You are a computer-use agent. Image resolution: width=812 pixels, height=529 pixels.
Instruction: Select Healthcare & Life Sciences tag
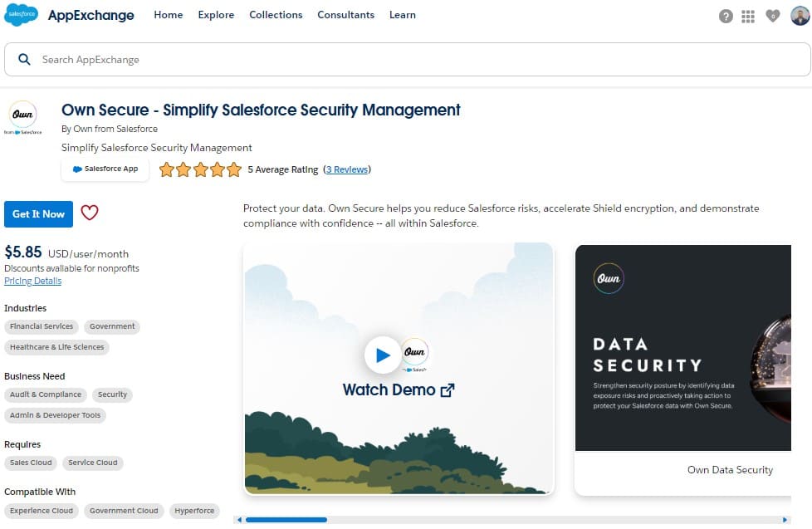[57, 347]
